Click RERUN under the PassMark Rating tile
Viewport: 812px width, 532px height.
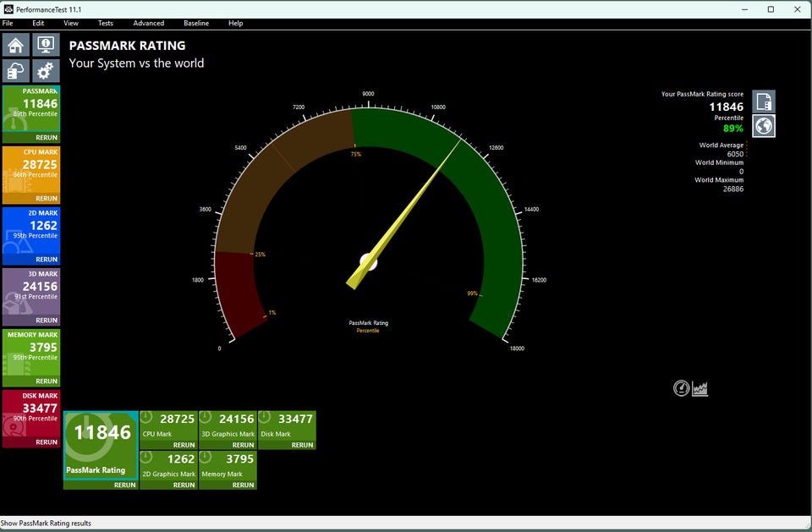coord(125,485)
